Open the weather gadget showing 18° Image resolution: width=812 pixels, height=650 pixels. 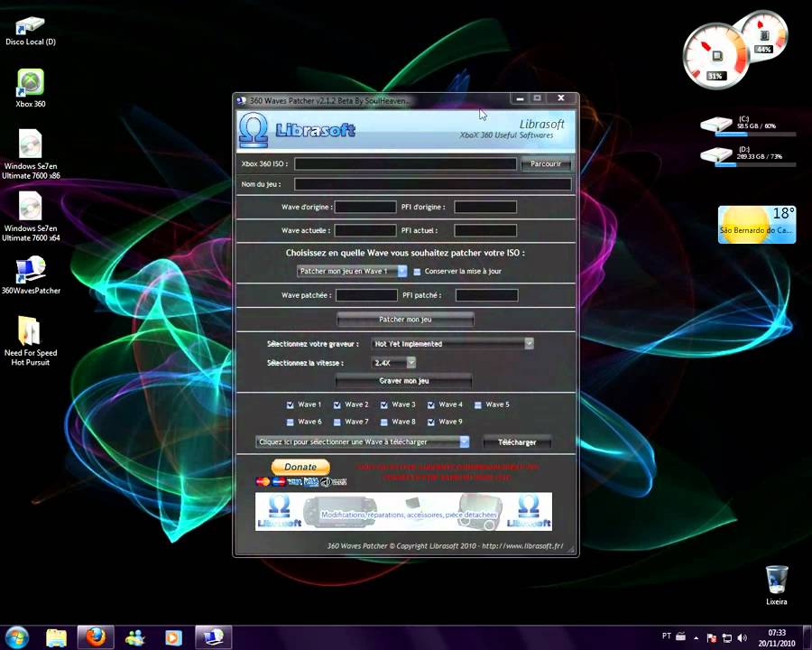(x=757, y=225)
